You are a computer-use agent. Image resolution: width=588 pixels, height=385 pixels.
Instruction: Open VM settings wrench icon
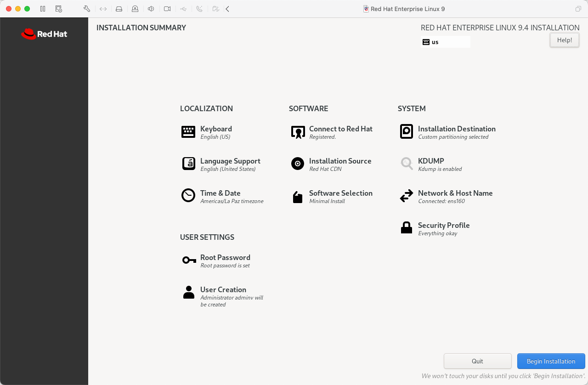coord(86,9)
